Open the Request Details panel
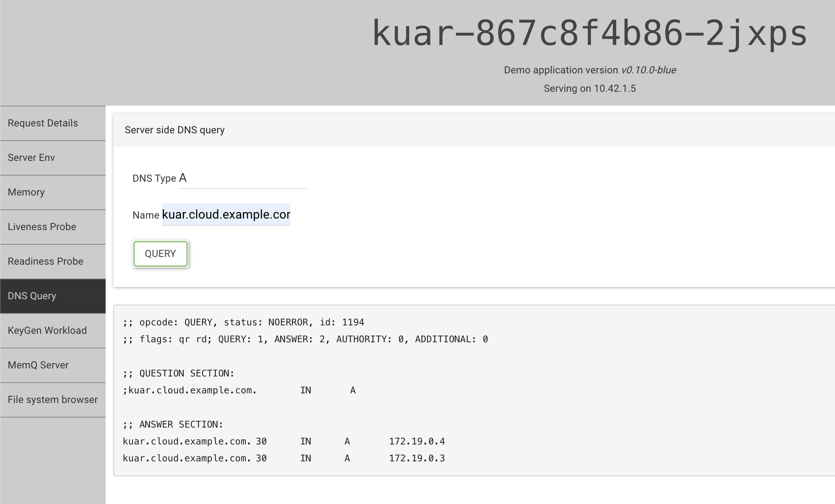 (53, 122)
